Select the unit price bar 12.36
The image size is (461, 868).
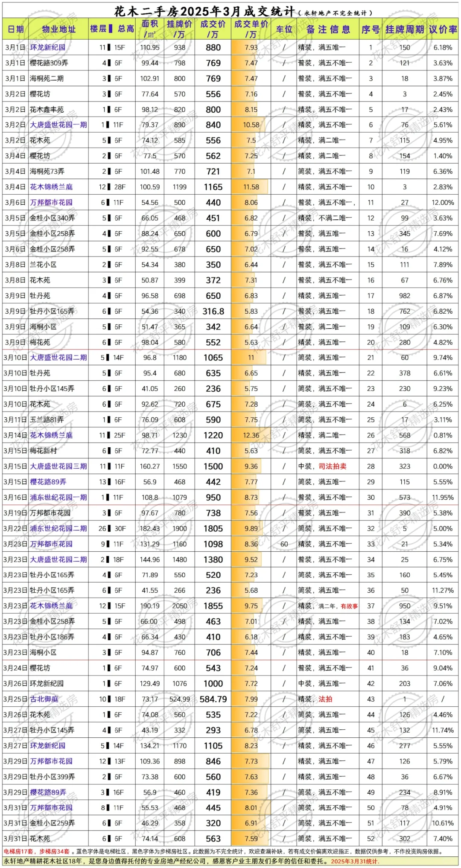coord(251,435)
